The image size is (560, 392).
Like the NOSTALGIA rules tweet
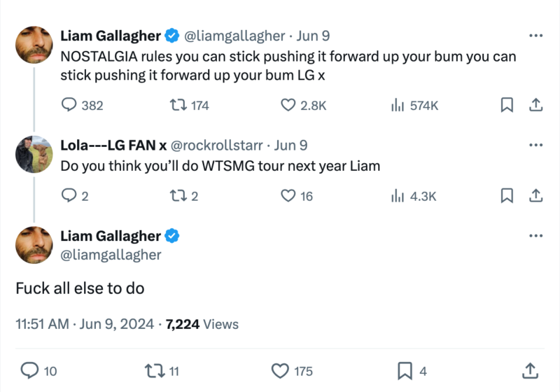(x=288, y=105)
